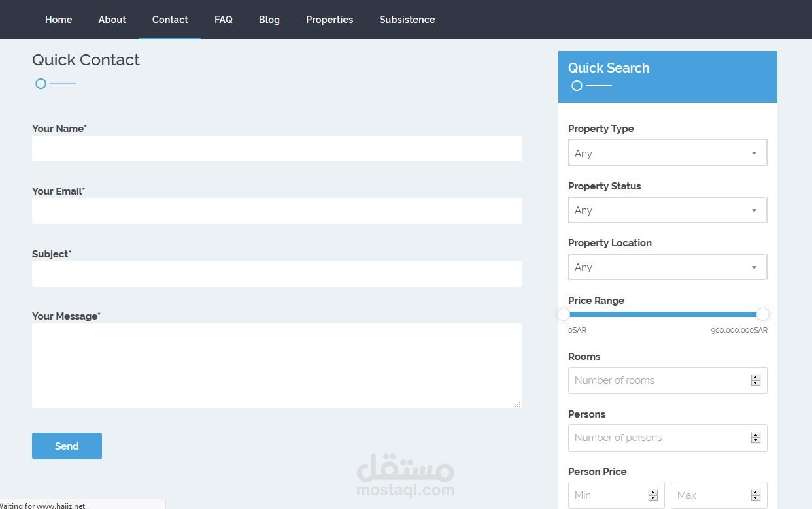Click the Person Price label
Image resolution: width=812 pixels, height=509 pixels.
(598, 472)
